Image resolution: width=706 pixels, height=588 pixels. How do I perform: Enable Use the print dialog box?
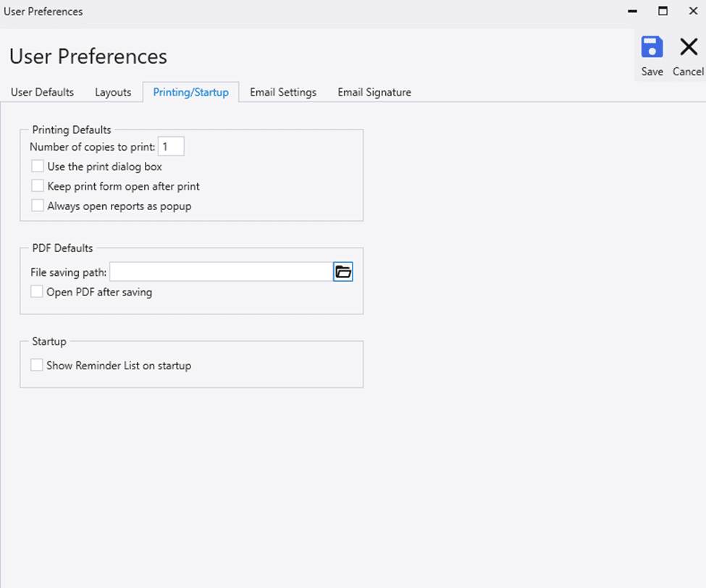(38, 166)
